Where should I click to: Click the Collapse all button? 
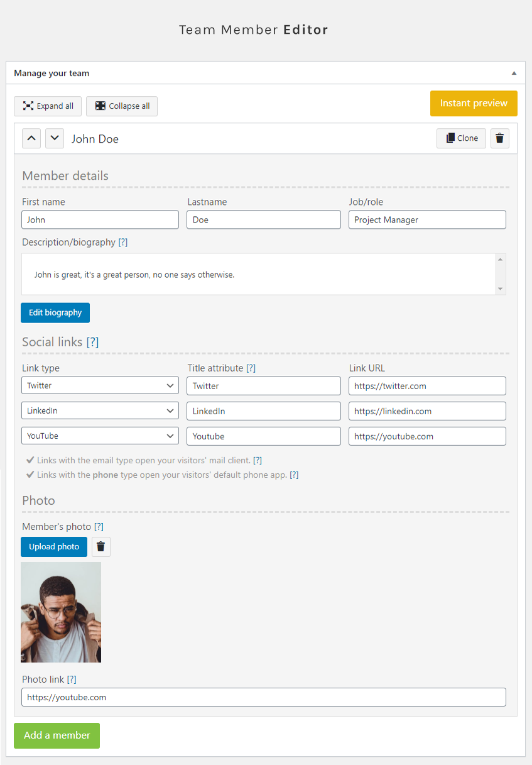(122, 106)
